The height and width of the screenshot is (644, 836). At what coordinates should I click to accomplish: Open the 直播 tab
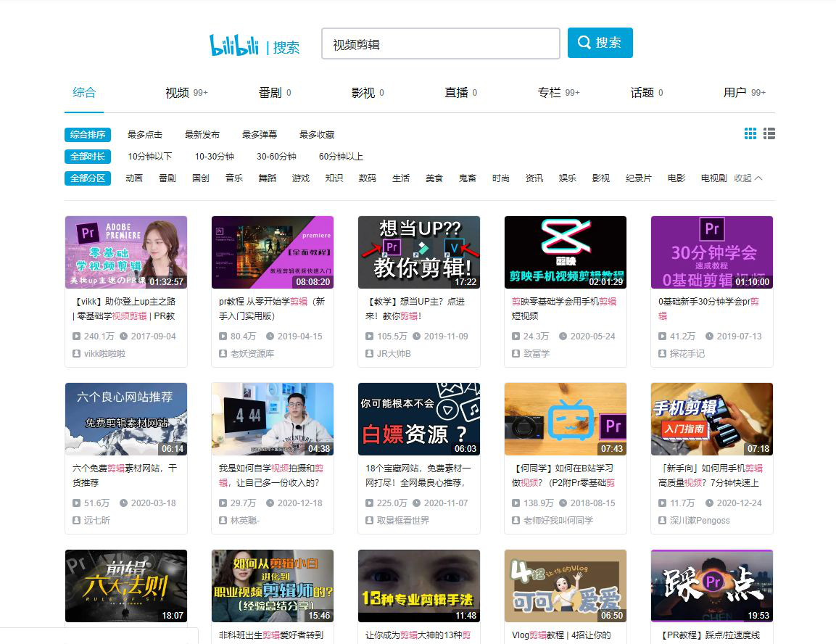[x=460, y=93]
